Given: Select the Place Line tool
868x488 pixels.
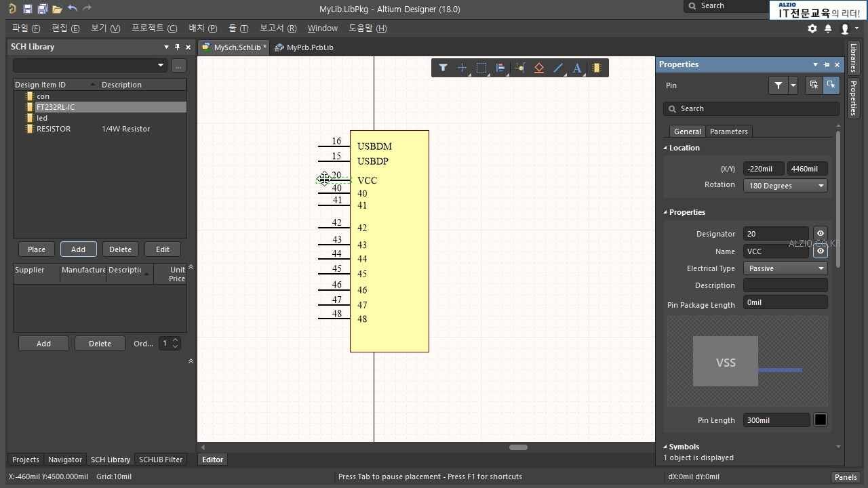Looking at the screenshot, I should coord(558,68).
